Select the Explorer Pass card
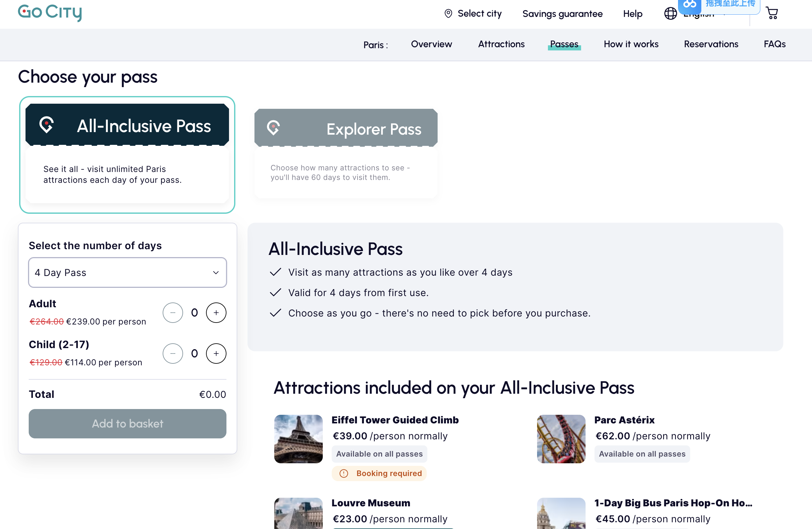The image size is (812, 529). click(346, 153)
